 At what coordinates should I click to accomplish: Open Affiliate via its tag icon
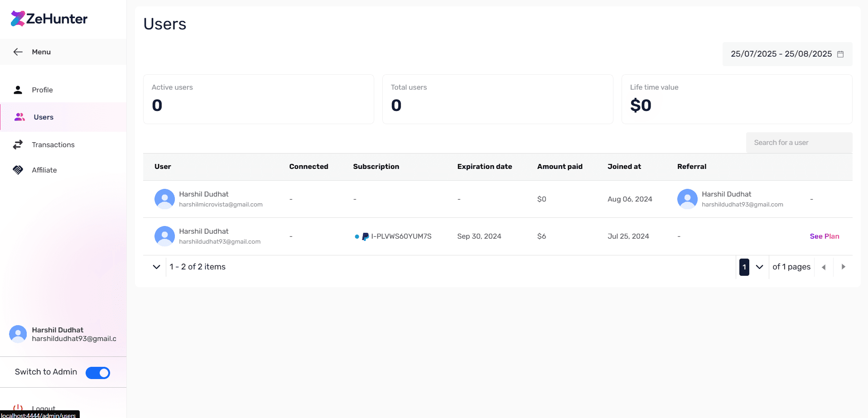click(x=18, y=170)
